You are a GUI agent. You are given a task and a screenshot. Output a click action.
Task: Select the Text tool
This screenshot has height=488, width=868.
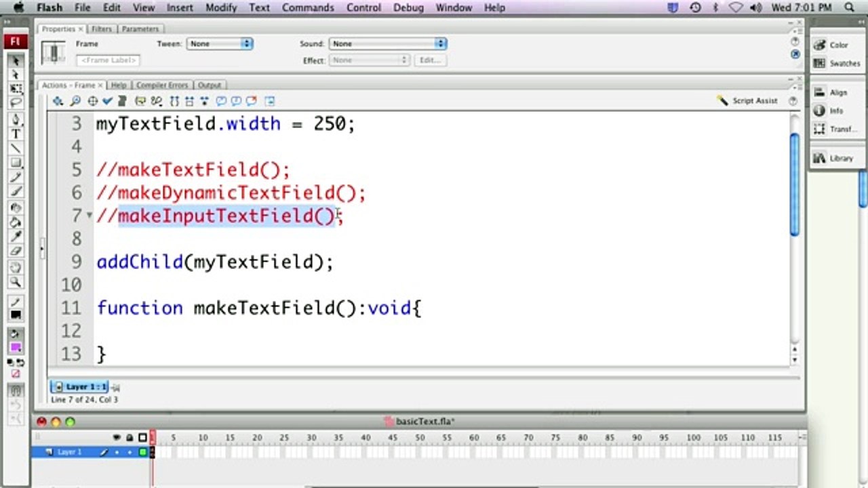(x=16, y=134)
